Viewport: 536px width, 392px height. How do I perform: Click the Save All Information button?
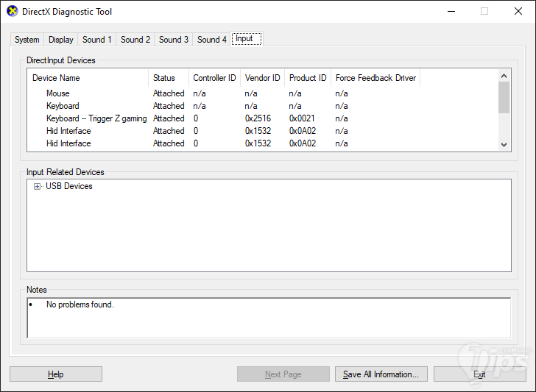pos(381,374)
